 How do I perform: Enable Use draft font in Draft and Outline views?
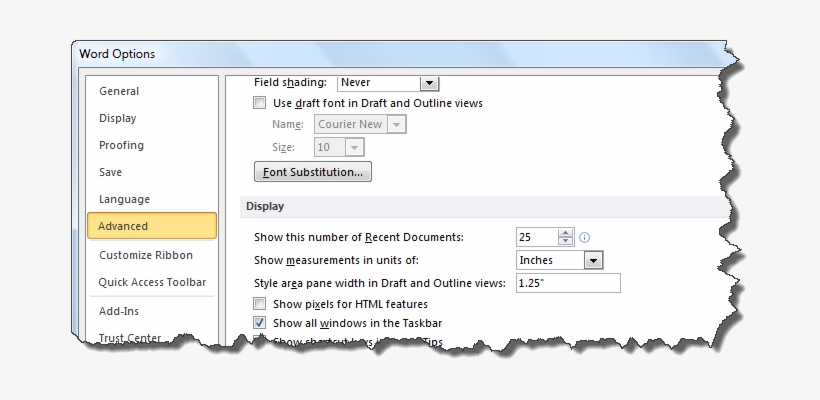click(x=259, y=102)
